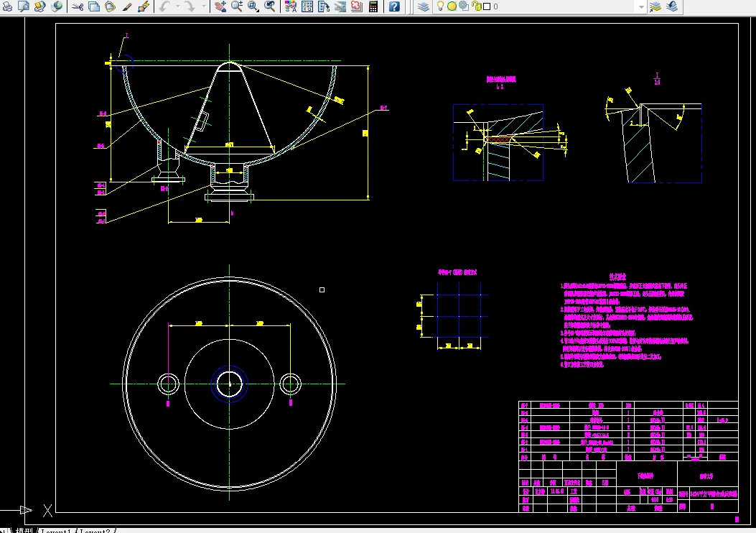Click layer 0 color swatch
The width and height of the screenshot is (756, 533).
(487, 6)
